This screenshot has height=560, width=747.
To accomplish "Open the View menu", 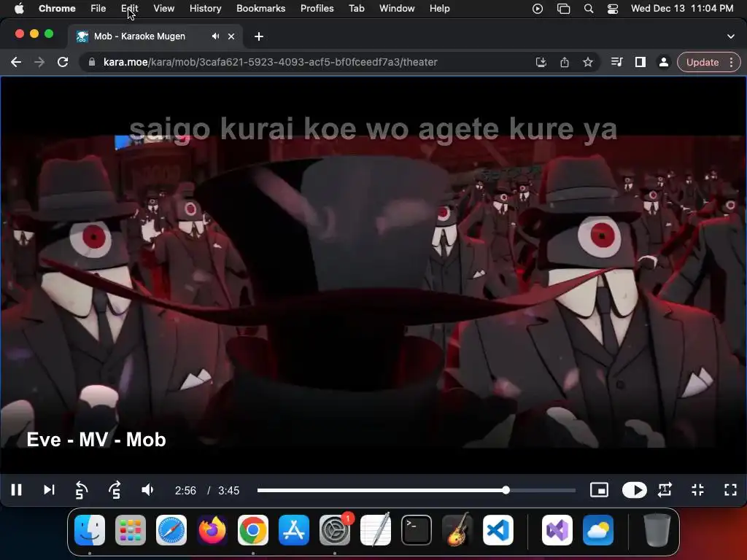I will click(164, 9).
